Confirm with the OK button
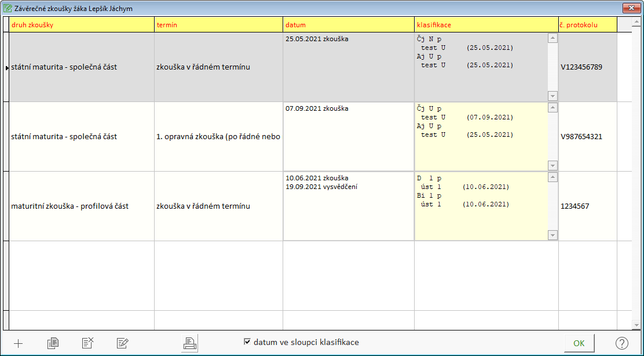Screen dimensions: 644x356 click(579, 343)
